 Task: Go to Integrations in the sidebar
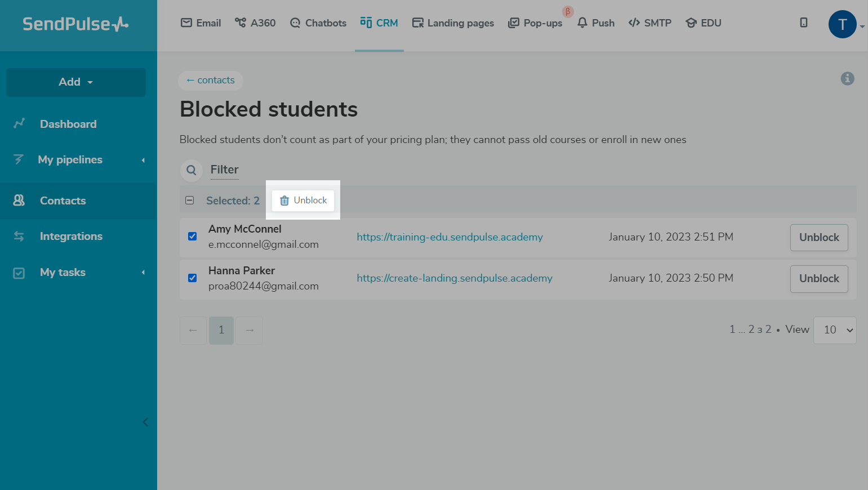[x=71, y=236]
